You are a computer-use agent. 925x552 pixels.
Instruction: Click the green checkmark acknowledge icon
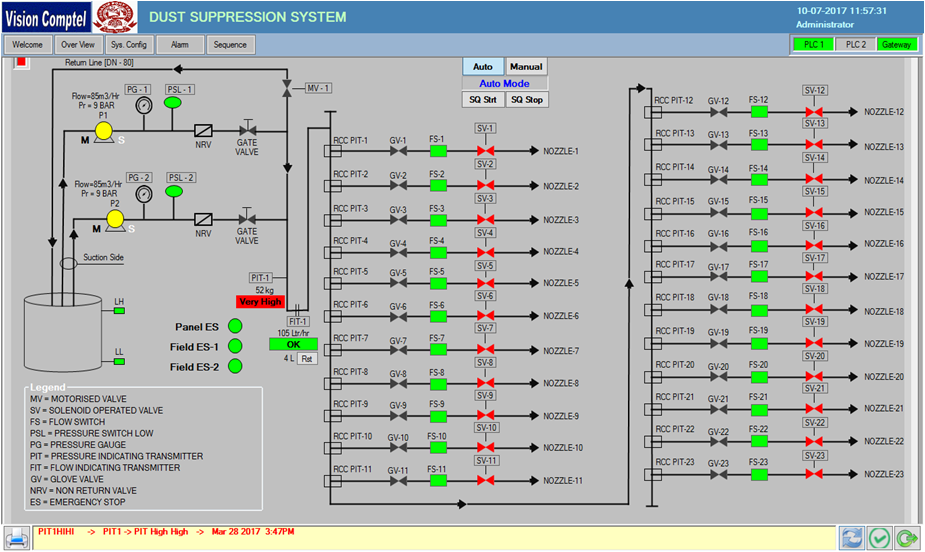pos(877,537)
